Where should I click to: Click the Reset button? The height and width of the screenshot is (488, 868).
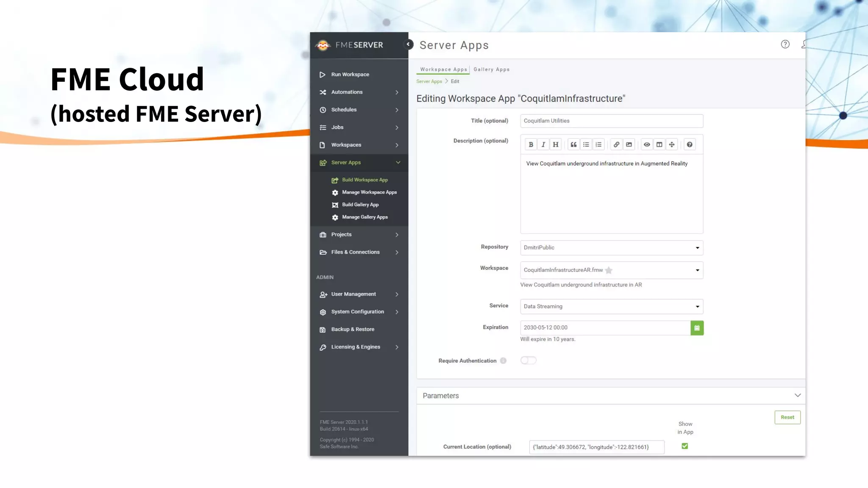(787, 417)
